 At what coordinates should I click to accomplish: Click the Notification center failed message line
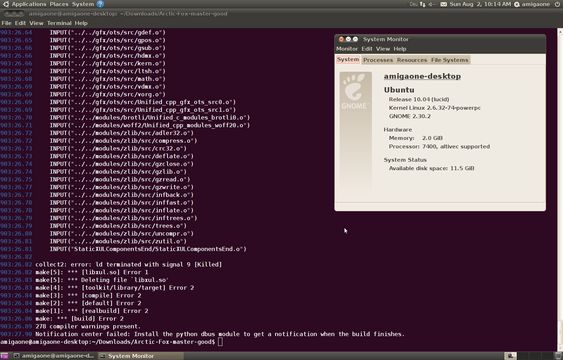(x=220, y=334)
